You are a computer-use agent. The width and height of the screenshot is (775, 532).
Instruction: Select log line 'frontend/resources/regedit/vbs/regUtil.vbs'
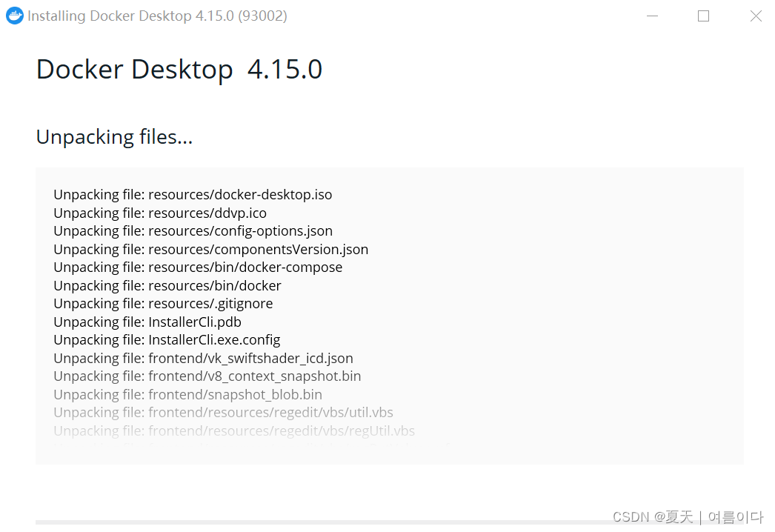(x=234, y=430)
